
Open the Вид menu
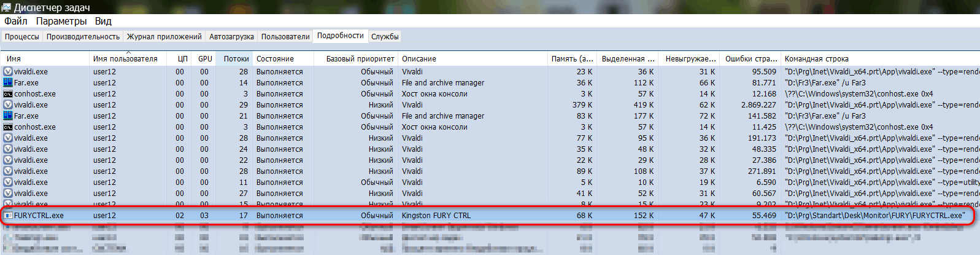[103, 21]
